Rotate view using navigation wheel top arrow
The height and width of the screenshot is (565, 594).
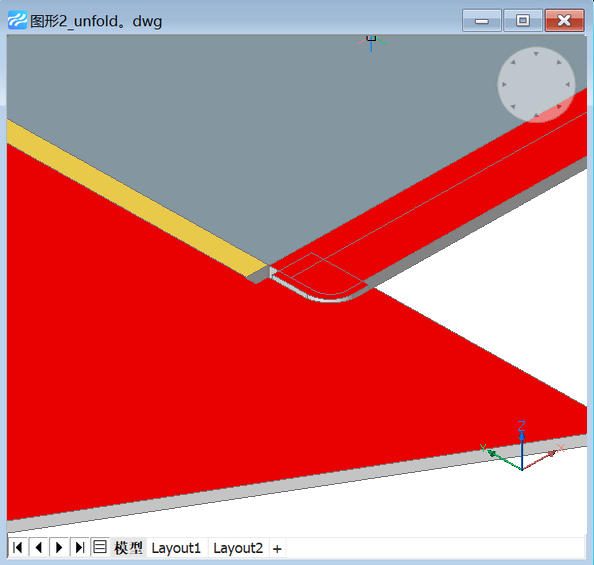tap(536, 54)
